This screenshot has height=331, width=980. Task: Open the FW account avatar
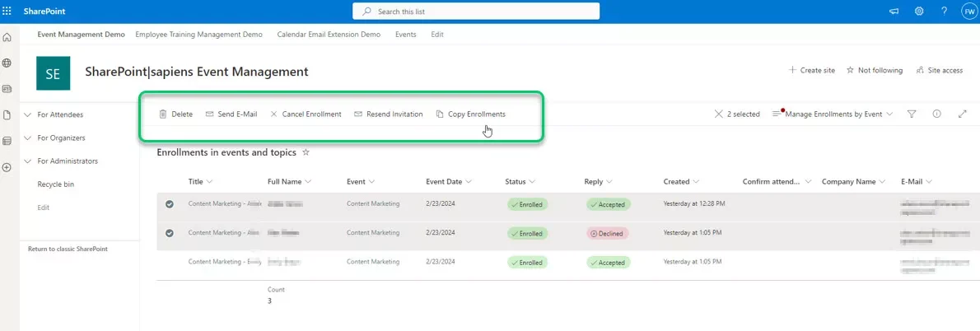(969, 12)
